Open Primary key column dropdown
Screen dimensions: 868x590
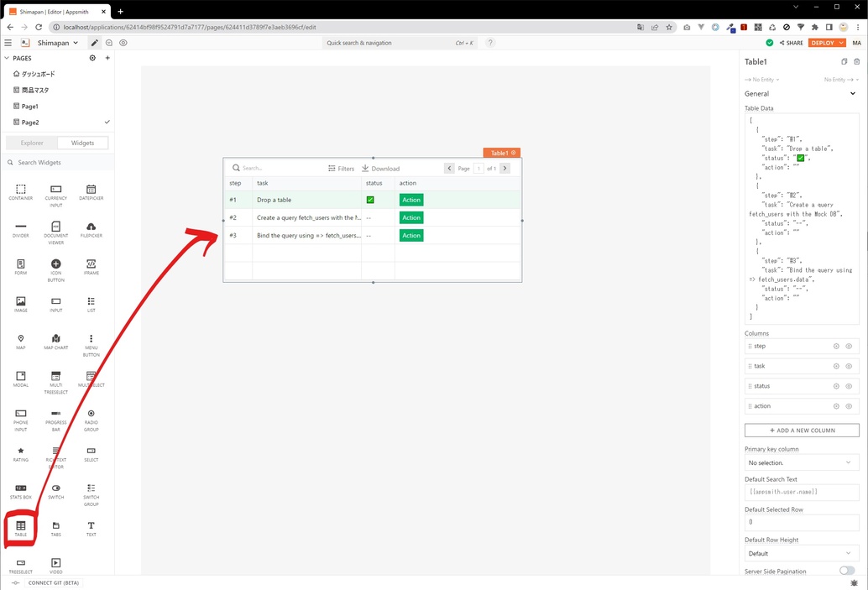802,462
